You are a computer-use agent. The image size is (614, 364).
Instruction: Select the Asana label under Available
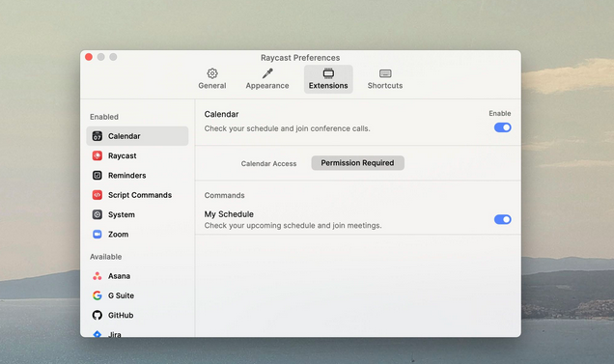click(119, 276)
